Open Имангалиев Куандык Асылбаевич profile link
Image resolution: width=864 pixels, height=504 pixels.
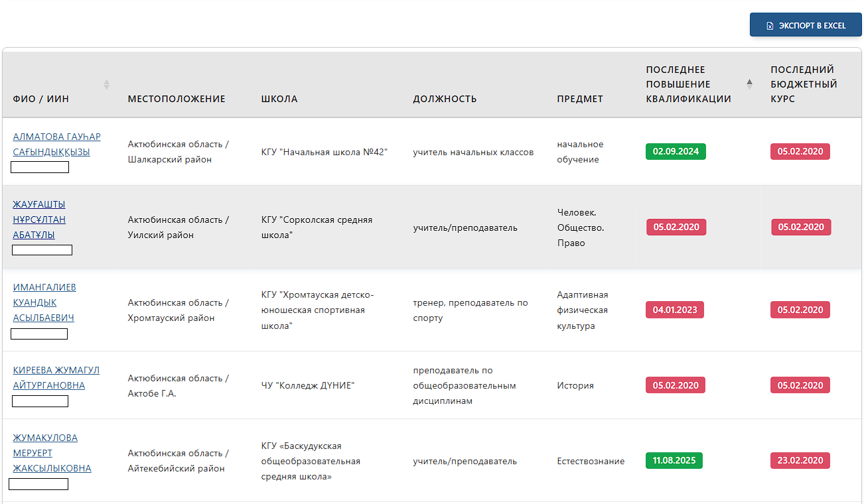(x=44, y=302)
